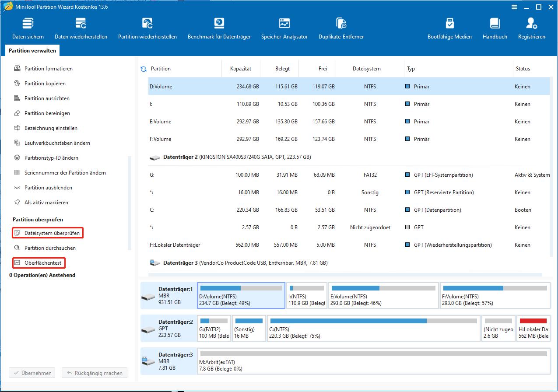Image resolution: width=558 pixels, height=392 pixels.
Task: Sort by Belegt column header
Action: click(282, 69)
